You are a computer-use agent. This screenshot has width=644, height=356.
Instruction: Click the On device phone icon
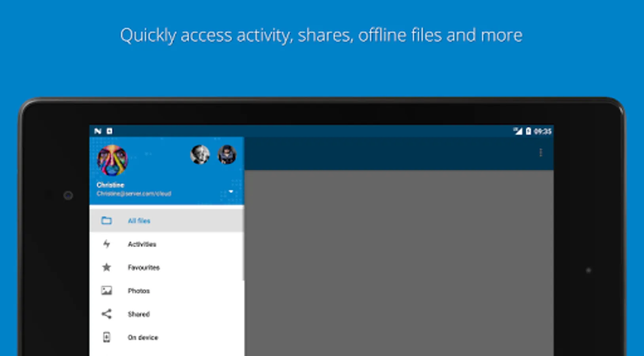tap(106, 337)
